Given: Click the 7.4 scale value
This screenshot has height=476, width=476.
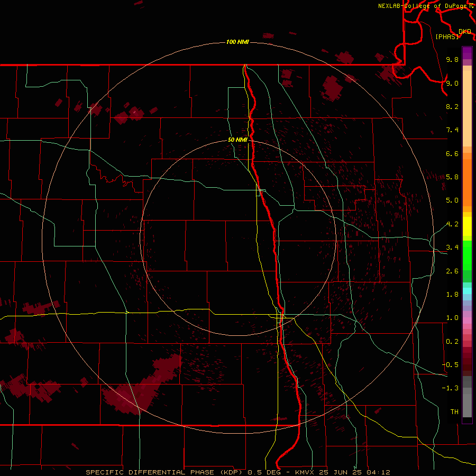Looking at the screenshot, I should [452, 130].
